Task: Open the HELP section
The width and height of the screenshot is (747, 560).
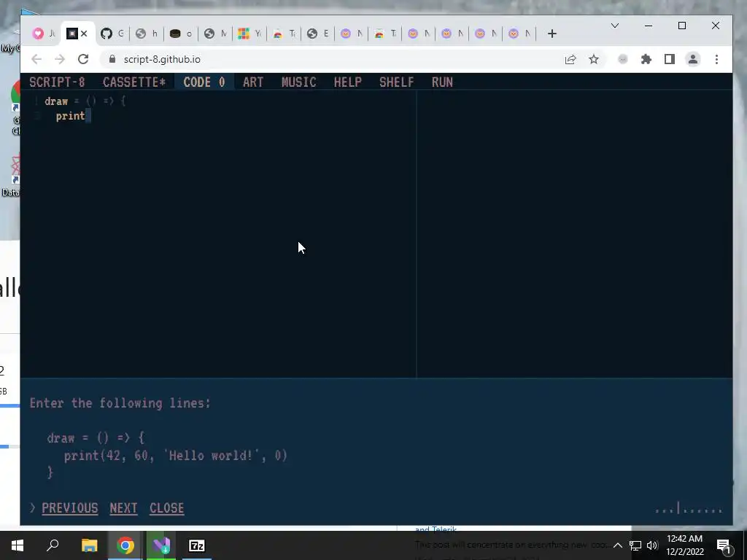Action: click(x=347, y=82)
